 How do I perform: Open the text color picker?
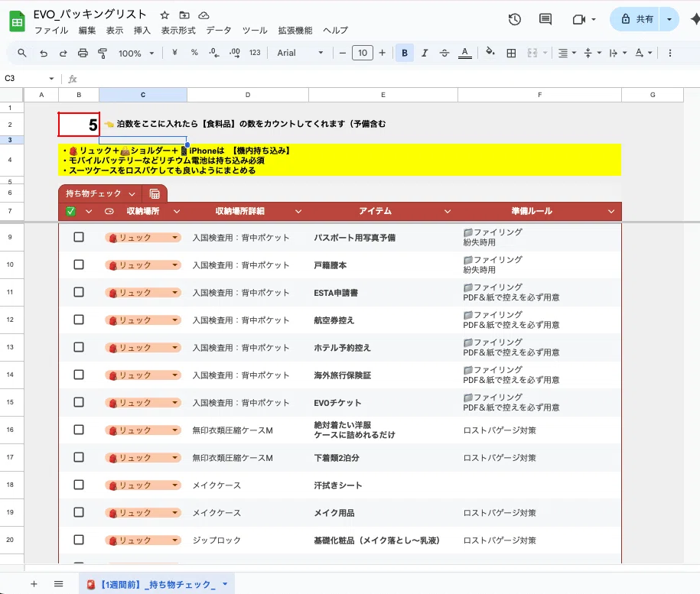(x=464, y=53)
